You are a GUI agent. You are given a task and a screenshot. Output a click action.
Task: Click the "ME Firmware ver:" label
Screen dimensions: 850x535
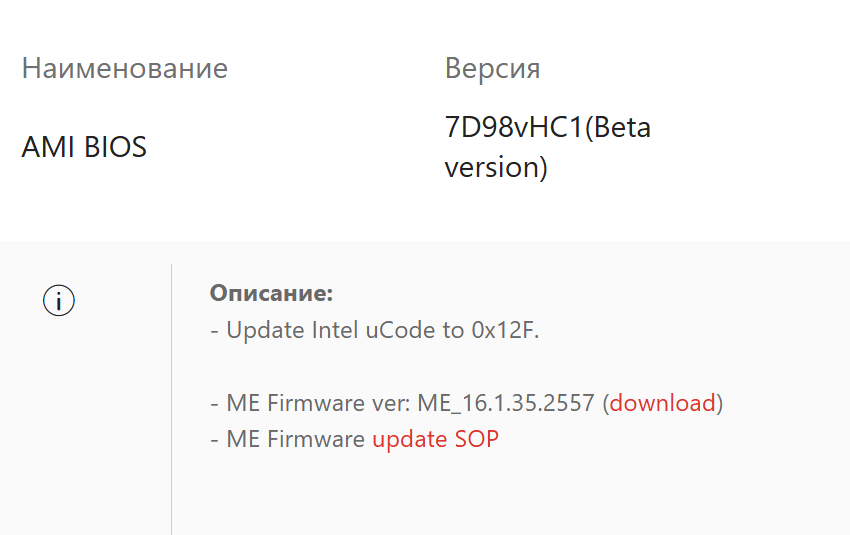pyautogui.click(x=318, y=403)
